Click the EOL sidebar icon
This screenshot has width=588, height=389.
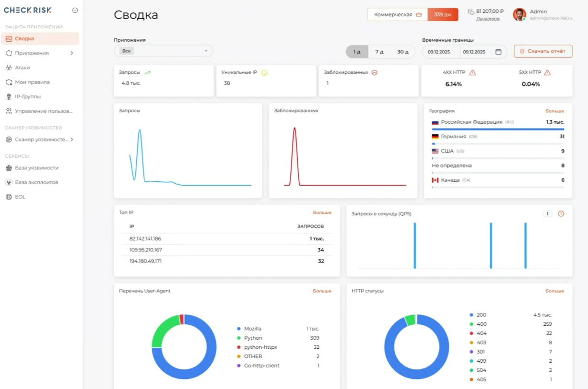(x=9, y=197)
